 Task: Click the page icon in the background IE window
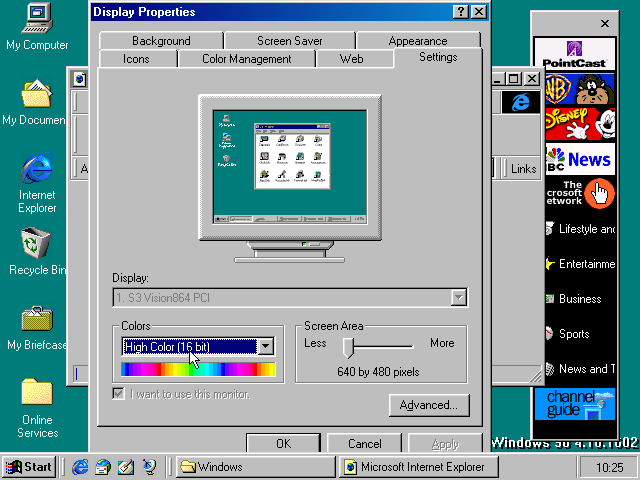80,79
